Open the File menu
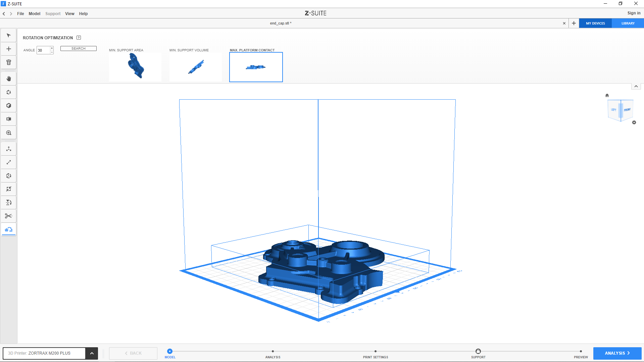644x362 pixels. point(20,14)
